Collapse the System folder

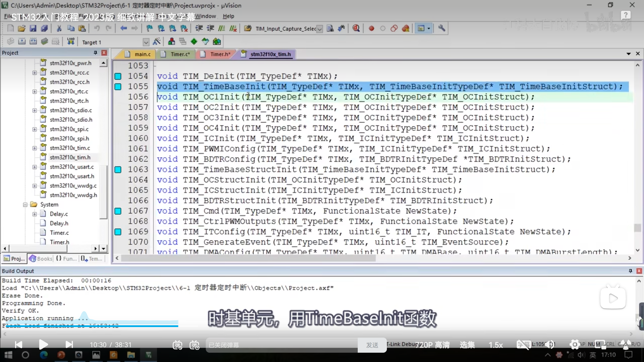[x=25, y=205]
